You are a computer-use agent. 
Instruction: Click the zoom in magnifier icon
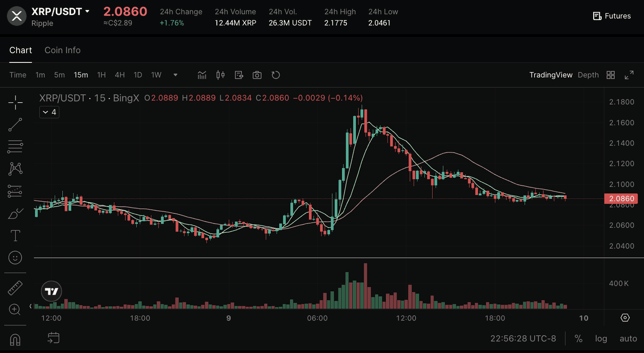15,309
